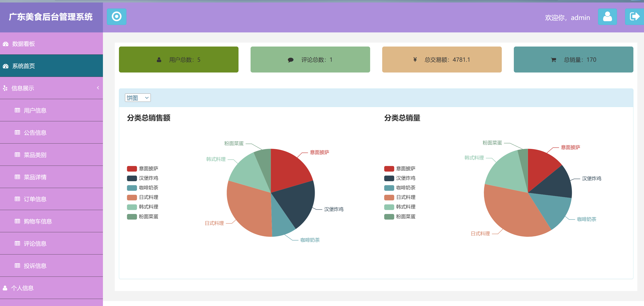The height and width of the screenshot is (306, 644).
Task: Click the ¥ icon on 总交易额 card
Action: point(415,59)
